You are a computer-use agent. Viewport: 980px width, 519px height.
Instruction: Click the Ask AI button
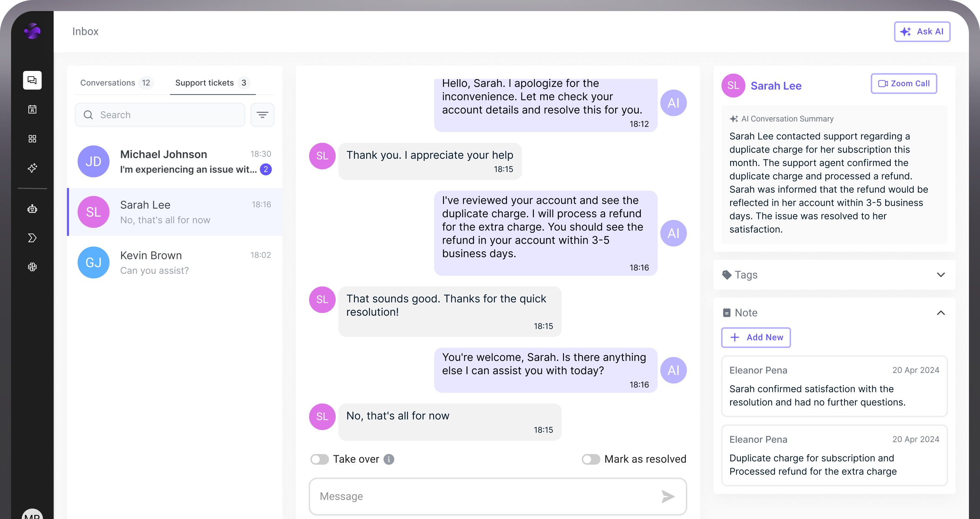922,31
